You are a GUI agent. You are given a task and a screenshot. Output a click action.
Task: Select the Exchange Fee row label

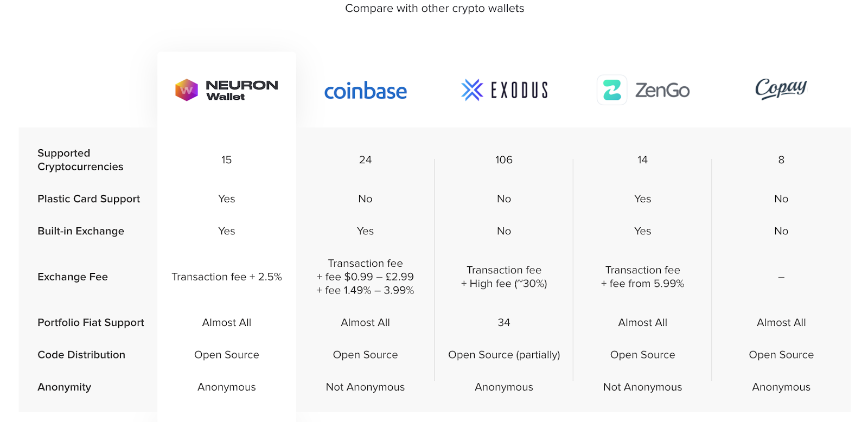(x=73, y=277)
